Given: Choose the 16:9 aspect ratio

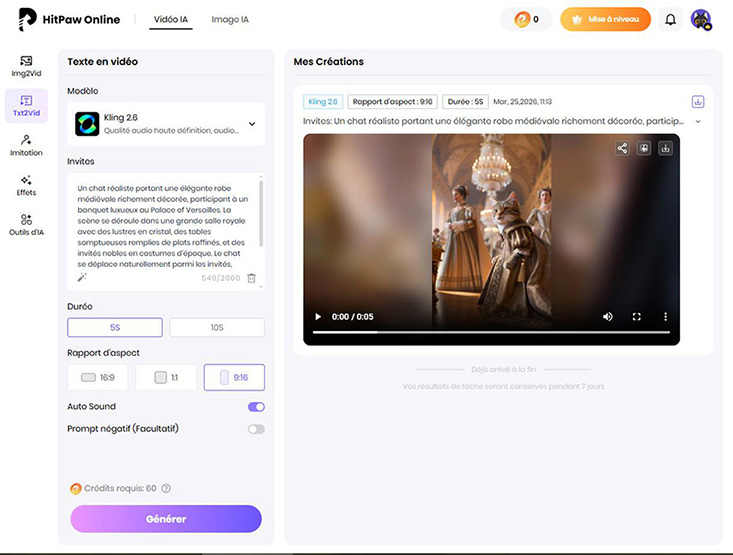Looking at the screenshot, I should coord(98,377).
